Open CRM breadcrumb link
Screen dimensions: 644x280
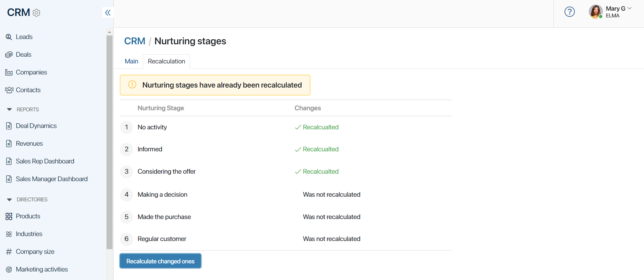click(134, 41)
